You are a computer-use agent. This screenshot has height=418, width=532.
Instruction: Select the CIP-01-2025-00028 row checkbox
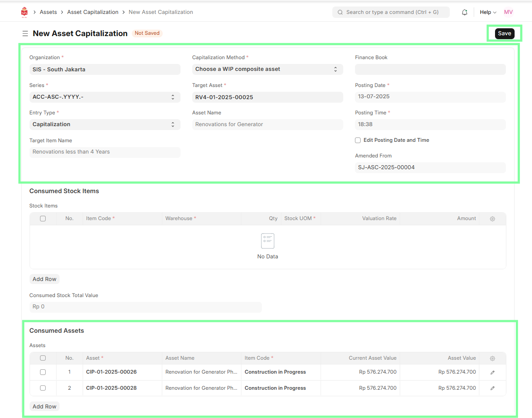[x=43, y=388]
